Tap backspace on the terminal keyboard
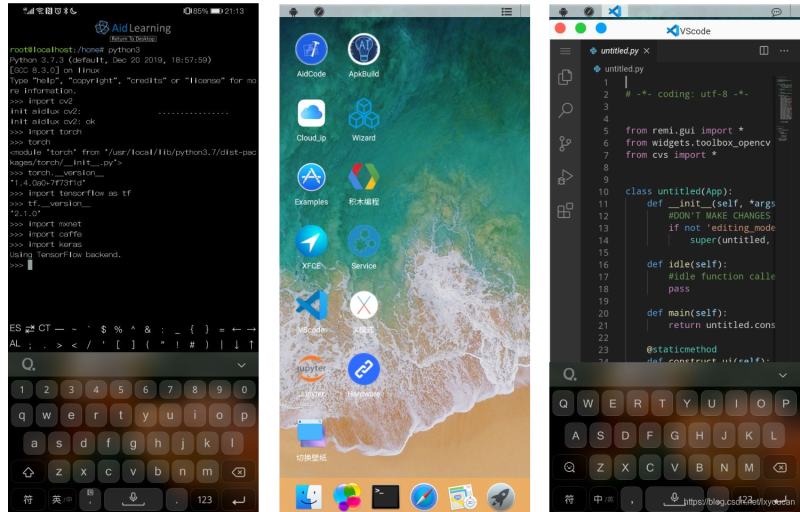 [x=238, y=472]
